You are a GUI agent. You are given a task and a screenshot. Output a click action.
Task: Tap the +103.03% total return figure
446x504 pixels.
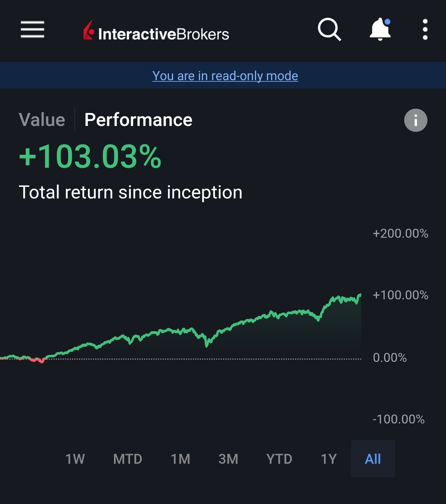point(90,157)
